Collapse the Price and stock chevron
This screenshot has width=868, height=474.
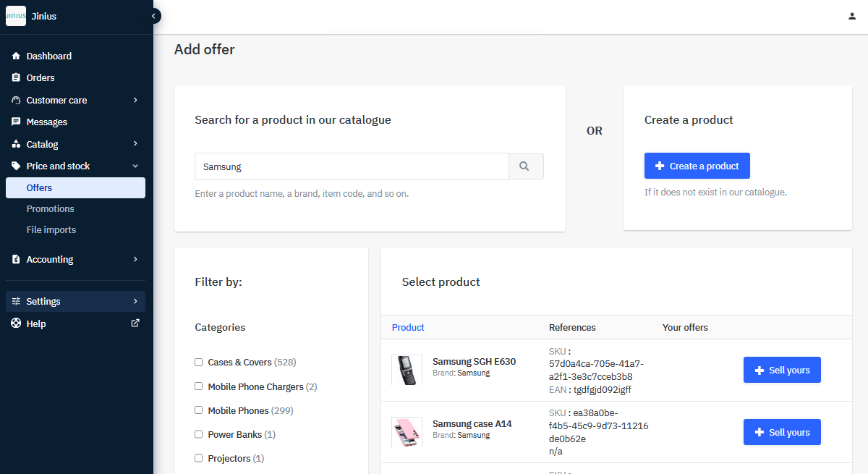click(135, 166)
